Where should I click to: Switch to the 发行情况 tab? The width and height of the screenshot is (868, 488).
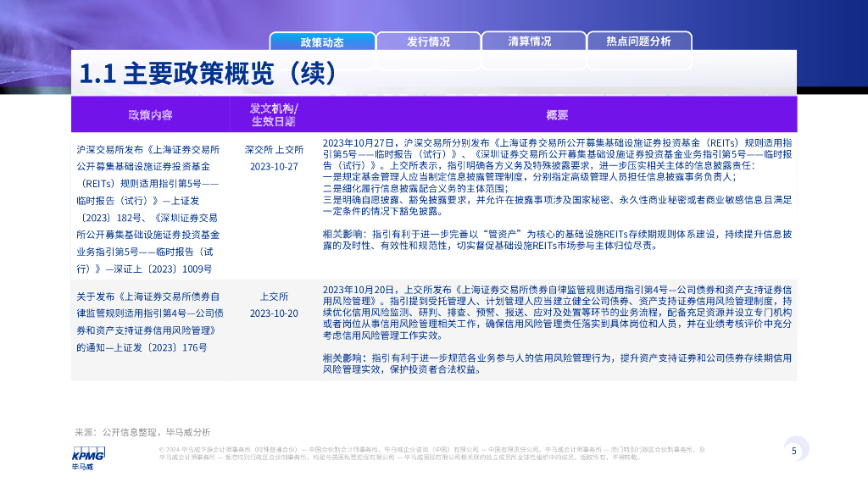click(428, 41)
